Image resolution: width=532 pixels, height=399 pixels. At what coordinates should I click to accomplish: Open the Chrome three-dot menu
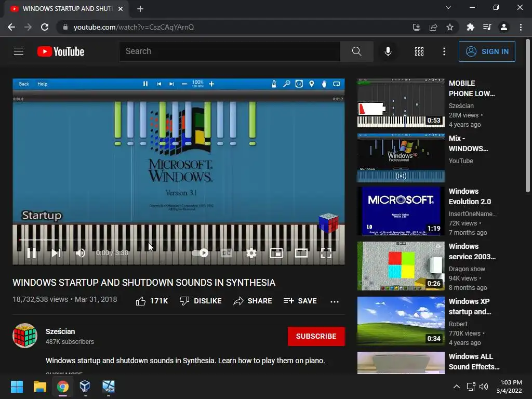coord(521,27)
